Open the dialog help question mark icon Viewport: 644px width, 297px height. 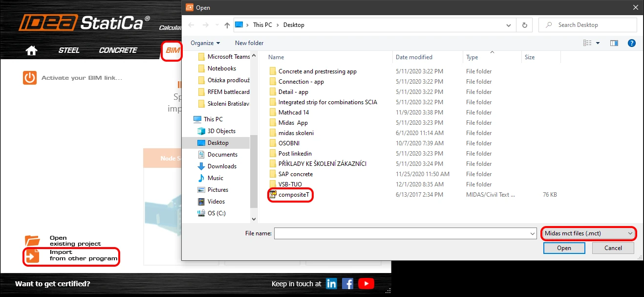[x=631, y=43]
